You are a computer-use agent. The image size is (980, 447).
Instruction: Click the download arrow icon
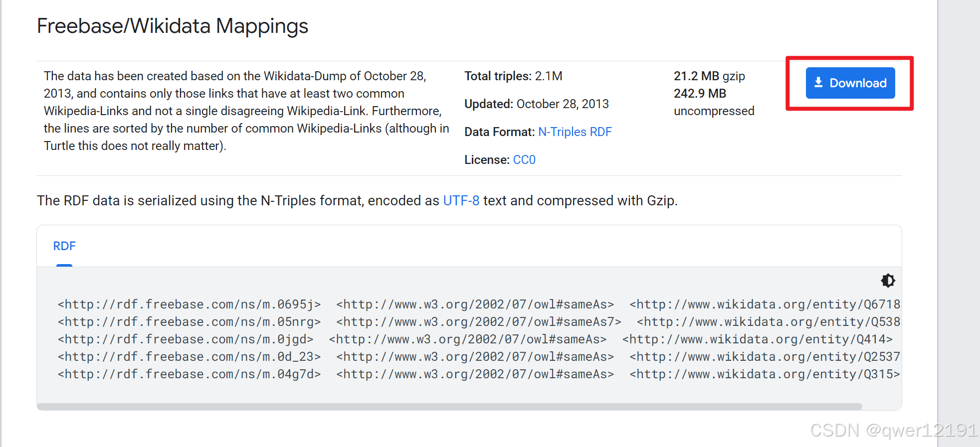coord(818,83)
